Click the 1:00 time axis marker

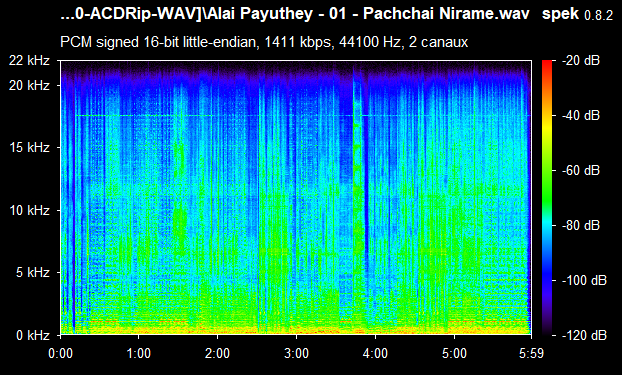138,353
